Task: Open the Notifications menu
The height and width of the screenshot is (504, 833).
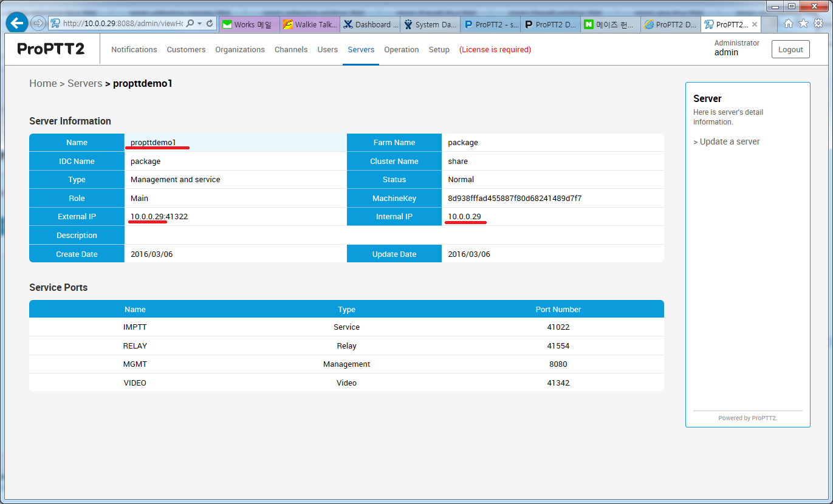Action: pyautogui.click(x=134, y=50)
